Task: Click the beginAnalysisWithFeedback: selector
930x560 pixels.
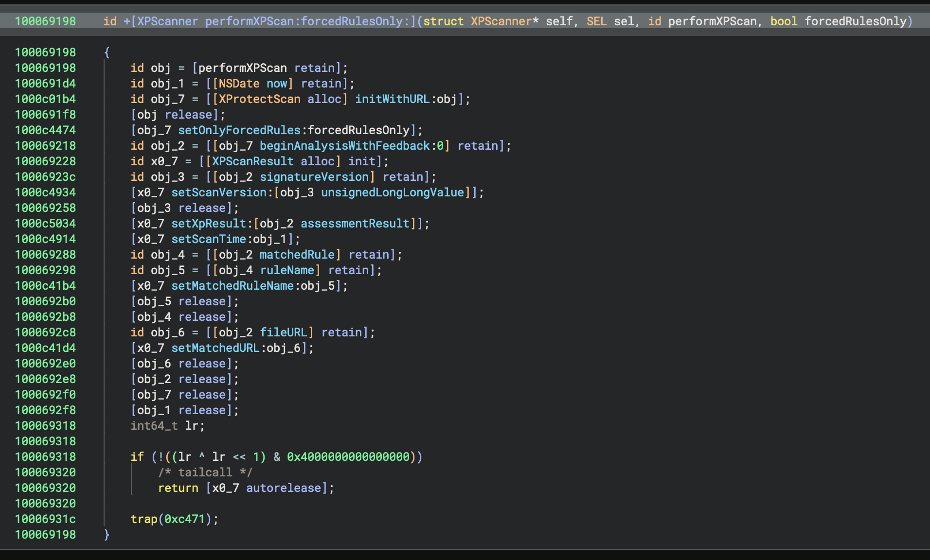Action: pos(344,146)
